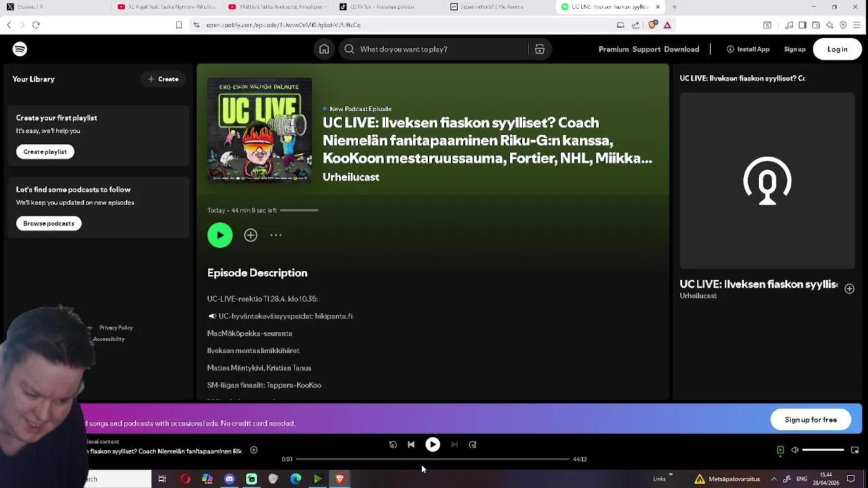The height and width of the screenshot is (488, 868).
Task: Click the Log in button
Action: click(x=837, y=49)
